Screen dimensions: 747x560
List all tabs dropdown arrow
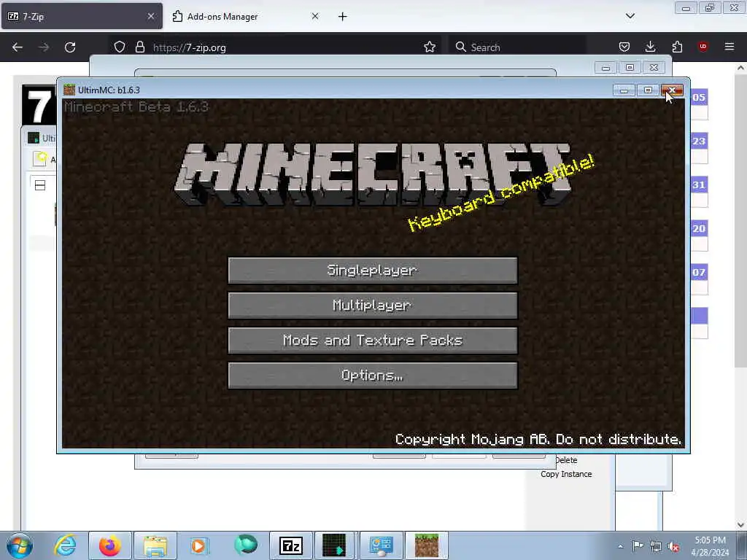(x=630, y=16)
